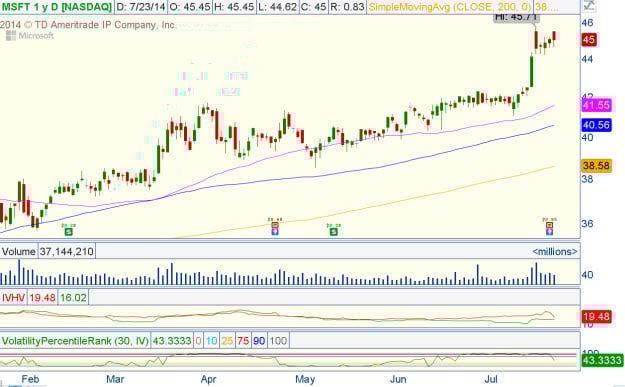The height and width of the screenshot is (387, 625).
Task: Click the yellow 38.58 price bubble
Action: [596, 166]
